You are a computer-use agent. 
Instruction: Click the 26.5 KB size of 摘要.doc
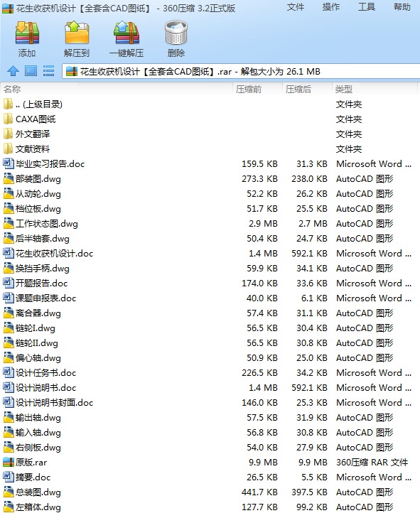(262, 477)
